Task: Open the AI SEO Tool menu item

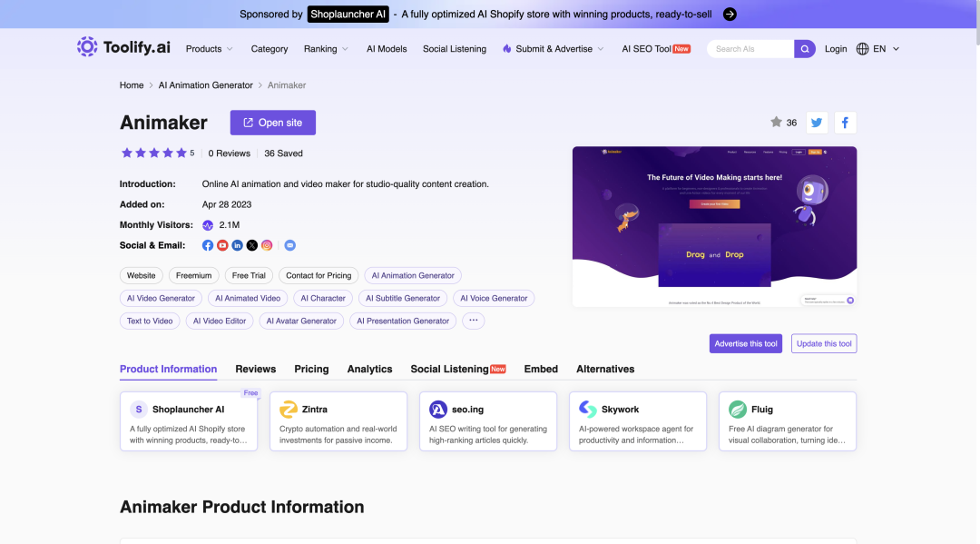Action: tap(656, 49)
